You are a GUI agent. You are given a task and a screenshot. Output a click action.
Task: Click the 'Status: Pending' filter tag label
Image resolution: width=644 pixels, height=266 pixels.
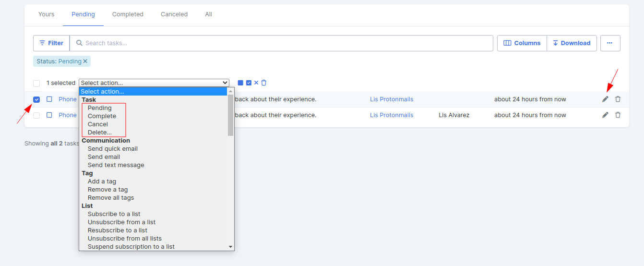59,61
